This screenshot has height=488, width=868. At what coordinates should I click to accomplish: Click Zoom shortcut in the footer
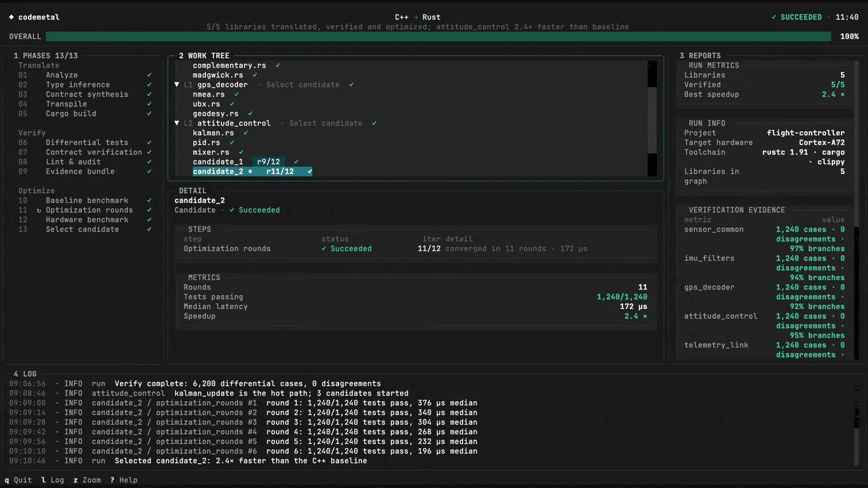[x=87, y=480]
